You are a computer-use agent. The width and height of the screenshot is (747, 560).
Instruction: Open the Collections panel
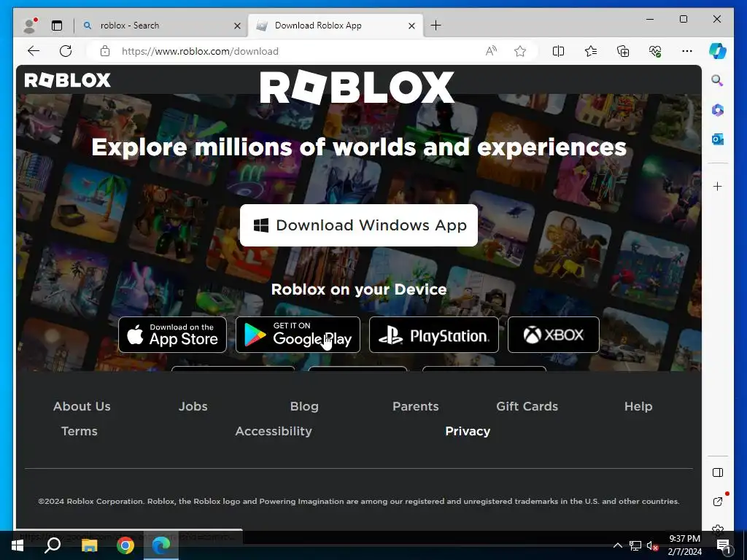[x=623, y=51]
